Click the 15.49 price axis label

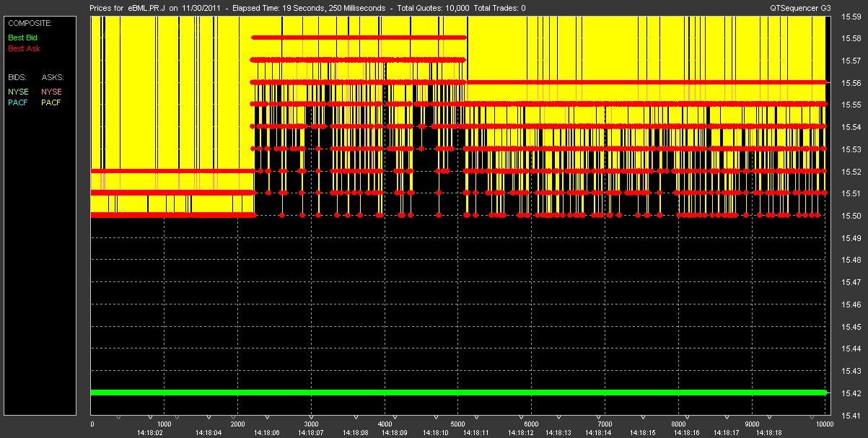(851, 238)
